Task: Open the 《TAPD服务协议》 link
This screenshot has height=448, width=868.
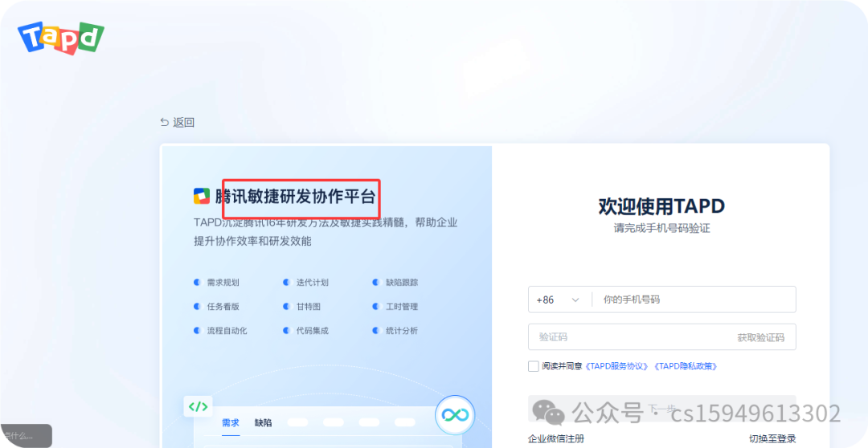Action: 616,366
